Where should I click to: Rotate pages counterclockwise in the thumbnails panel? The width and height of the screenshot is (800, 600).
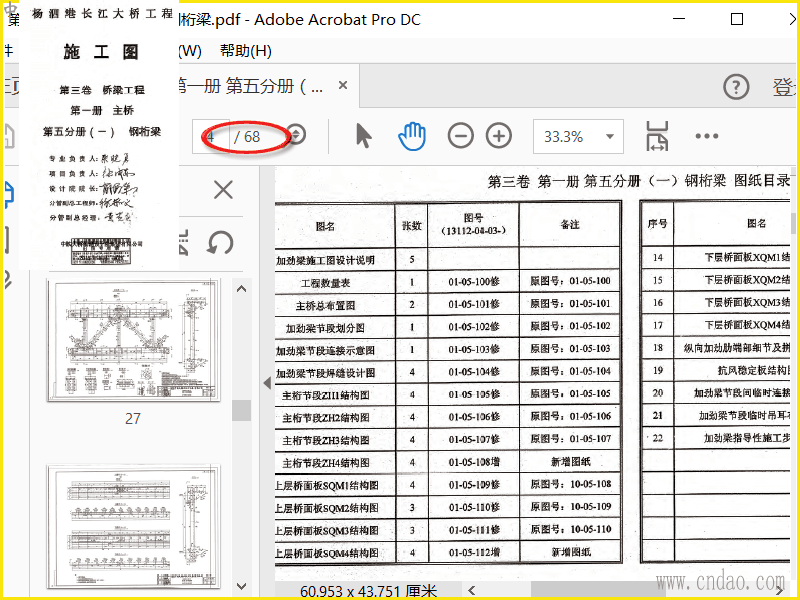(x=220, y=242)
